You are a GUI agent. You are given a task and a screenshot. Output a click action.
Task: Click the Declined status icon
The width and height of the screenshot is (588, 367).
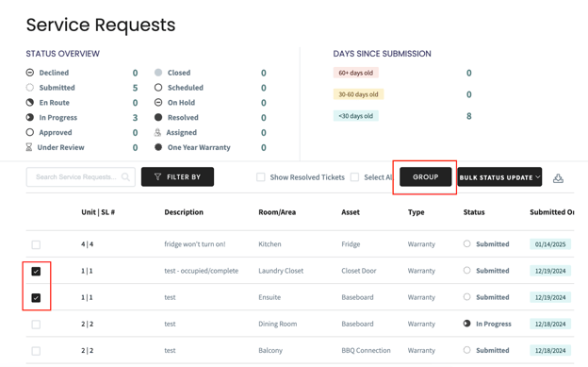[x=29, y=73]
